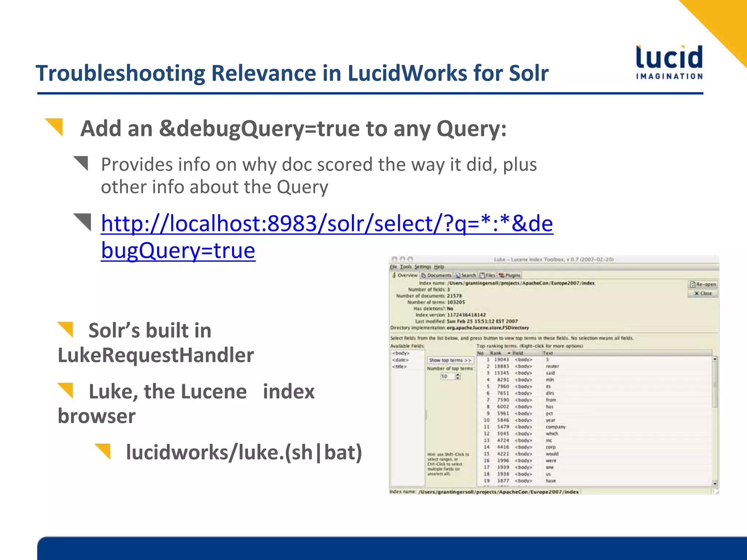The height and width of the screenshot is (560, 747).
Task: Select the term row 'reuter'
Action: [595, 366]
